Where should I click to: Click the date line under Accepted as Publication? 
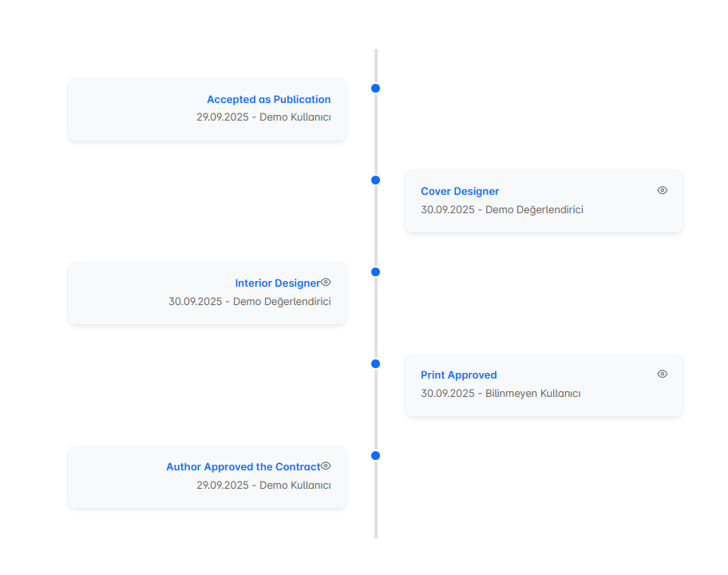(x=263, y=117)
